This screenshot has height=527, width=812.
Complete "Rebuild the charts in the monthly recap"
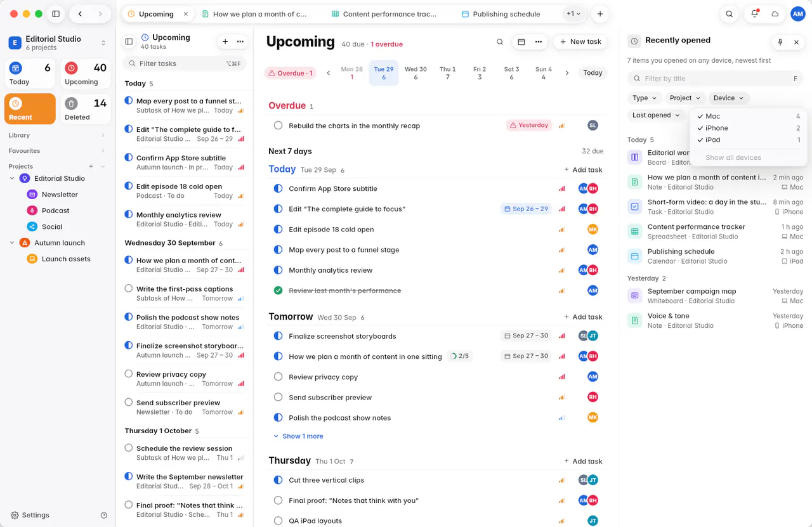click(x=278, y=126)
